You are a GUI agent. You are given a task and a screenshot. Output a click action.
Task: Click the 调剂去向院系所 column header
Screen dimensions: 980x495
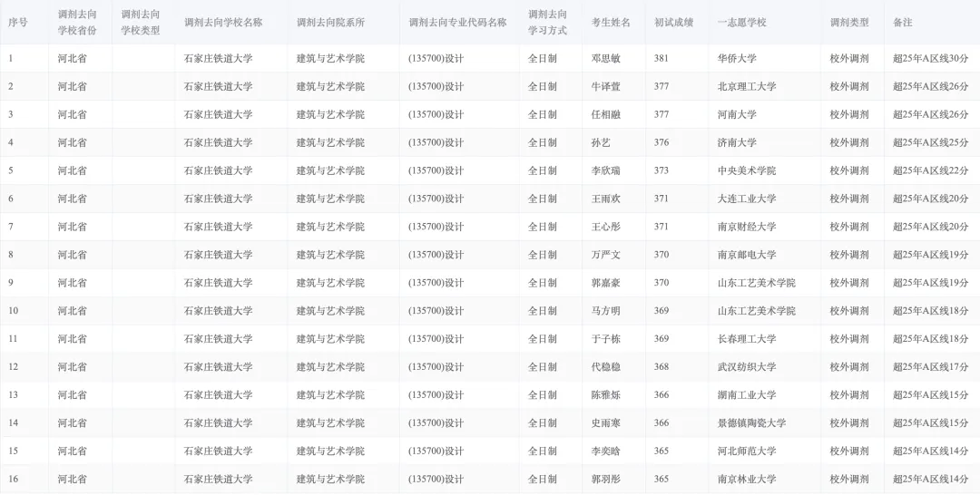click(x=330, y=23)
